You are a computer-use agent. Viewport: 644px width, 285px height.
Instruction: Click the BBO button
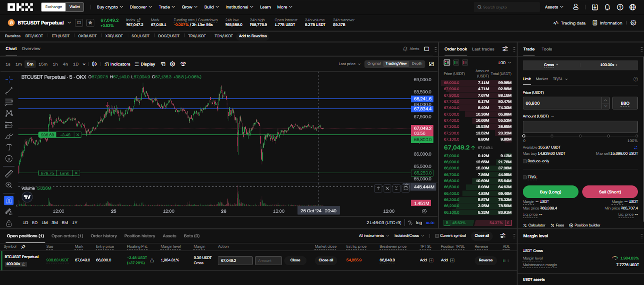(625, 103)
